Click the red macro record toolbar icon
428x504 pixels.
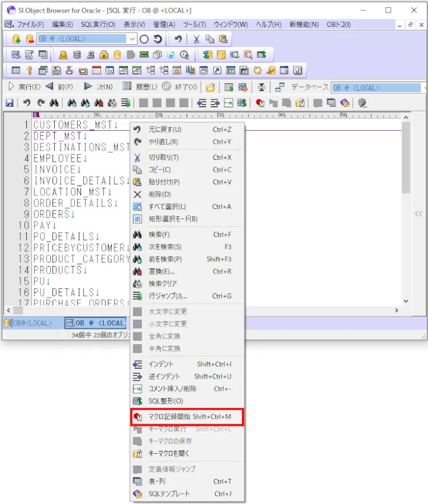click(x=260, y=103)
